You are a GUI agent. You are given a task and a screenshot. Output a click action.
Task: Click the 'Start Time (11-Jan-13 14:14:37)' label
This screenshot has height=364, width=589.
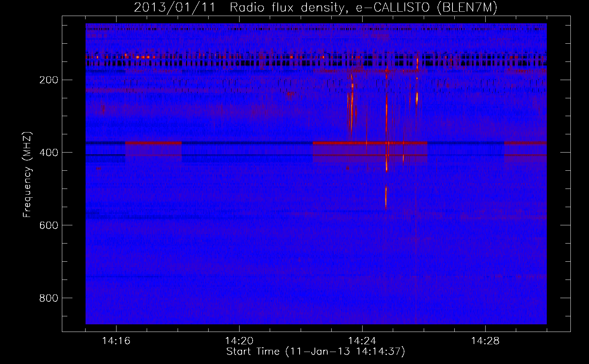tap(316, 352)
